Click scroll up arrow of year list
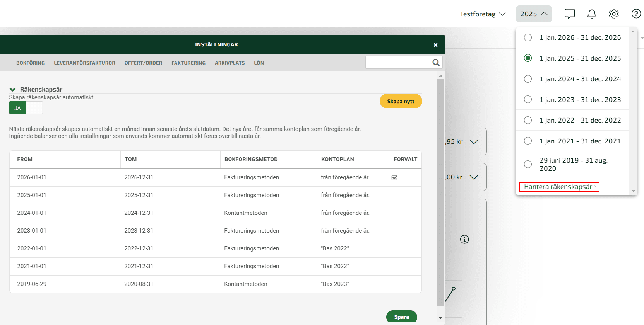644x325 pixels. click(633, 32)
